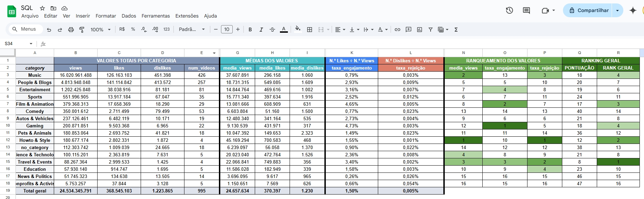Open the text rotation dropdown
Viewport: 644px width, 199px height.
tap(383, 30)
